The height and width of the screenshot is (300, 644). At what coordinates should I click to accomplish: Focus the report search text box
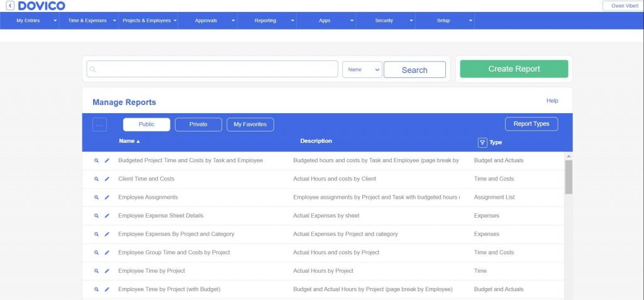[x=213, y=69]
